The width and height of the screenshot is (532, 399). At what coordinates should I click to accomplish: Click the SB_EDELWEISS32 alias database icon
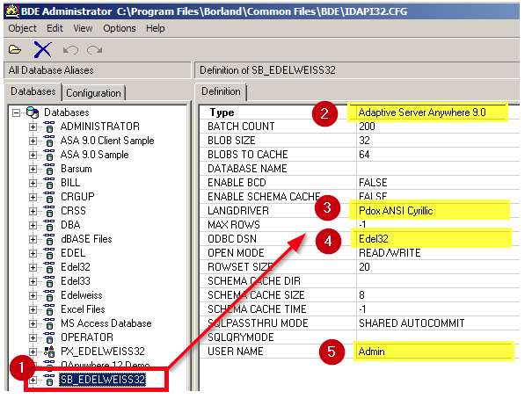tap(49, 380)
